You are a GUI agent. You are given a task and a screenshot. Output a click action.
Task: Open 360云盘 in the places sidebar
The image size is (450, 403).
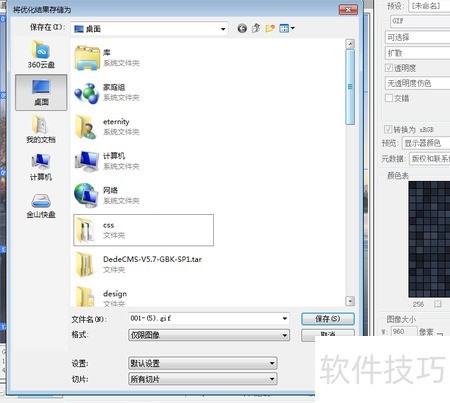41,54
